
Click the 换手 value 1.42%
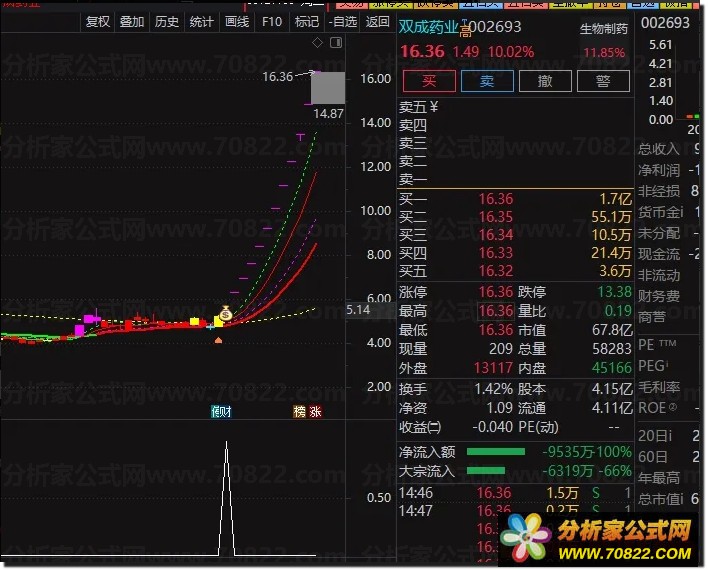(493, 388)
